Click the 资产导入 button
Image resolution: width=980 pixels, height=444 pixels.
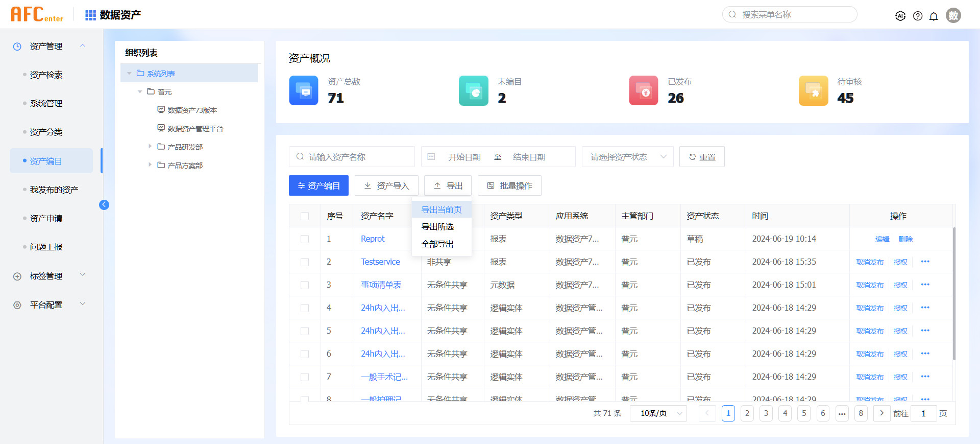click(x=386, y=185)
